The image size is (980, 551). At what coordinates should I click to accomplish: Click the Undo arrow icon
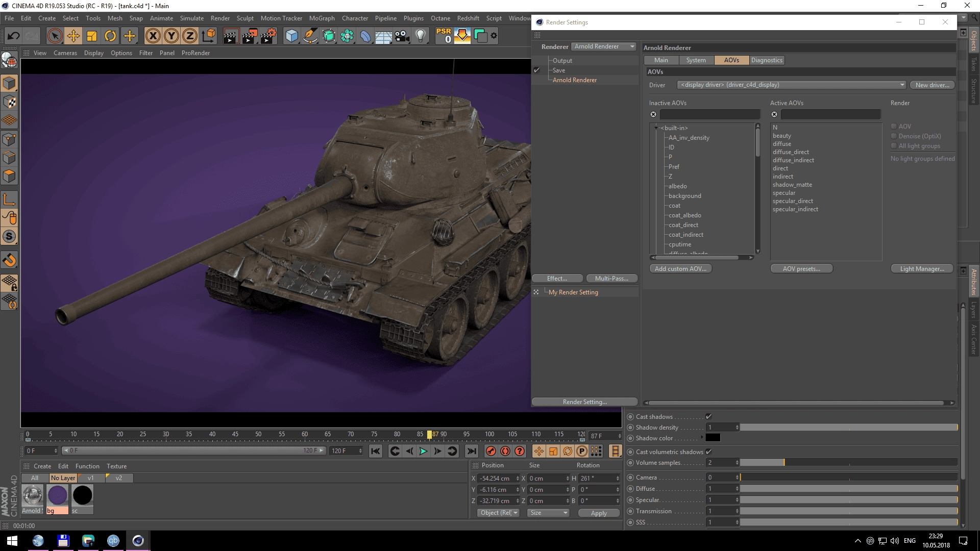[x=14, y=36]
